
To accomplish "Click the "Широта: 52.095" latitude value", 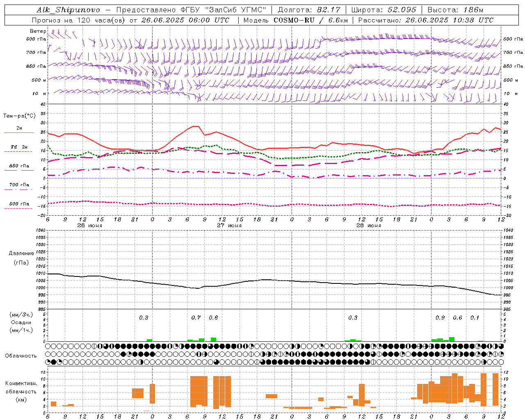I will (384, 10).
